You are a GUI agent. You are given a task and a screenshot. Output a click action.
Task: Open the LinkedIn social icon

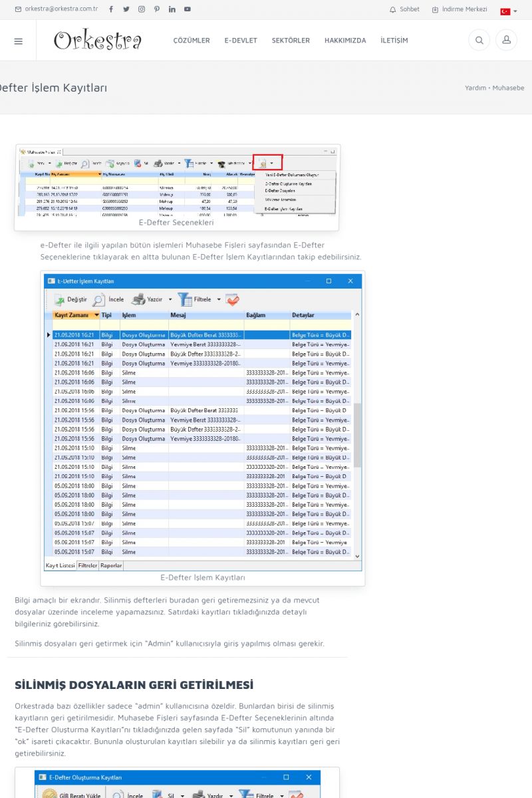point(172,9)
